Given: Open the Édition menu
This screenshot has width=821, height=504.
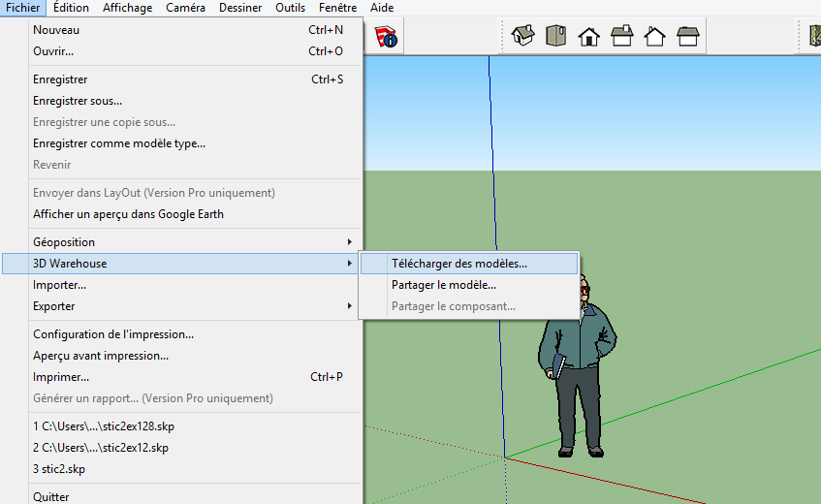Looking at the screenshot, I should (x=71, y=8).
